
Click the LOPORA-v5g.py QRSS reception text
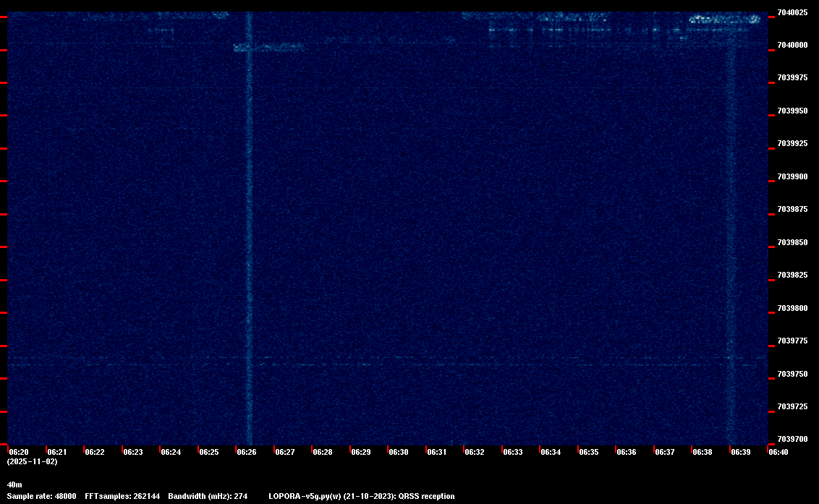(362, 497)
